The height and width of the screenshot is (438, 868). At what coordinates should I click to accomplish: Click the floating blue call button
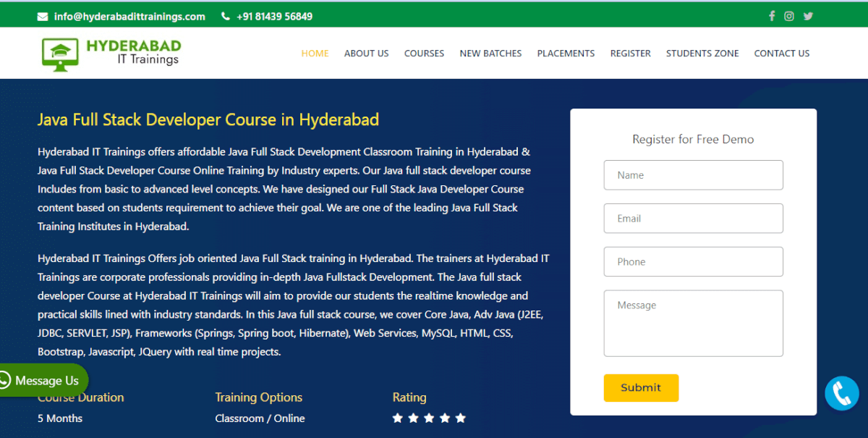coord(841,393)
